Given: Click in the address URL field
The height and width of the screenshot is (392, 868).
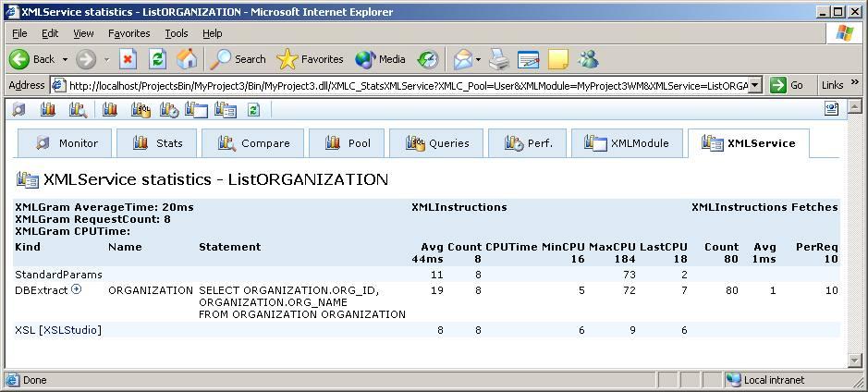Looking at the screenshot, I should coord(407,85).
